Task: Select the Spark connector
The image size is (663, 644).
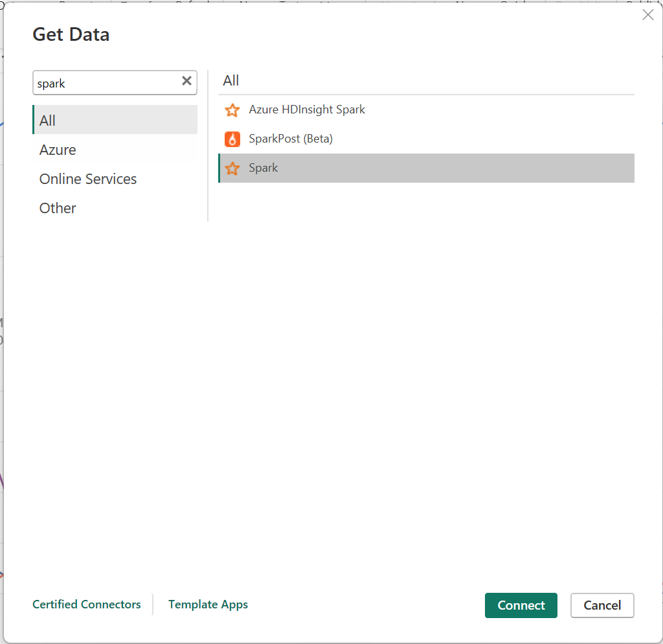Action: [263, 168]
